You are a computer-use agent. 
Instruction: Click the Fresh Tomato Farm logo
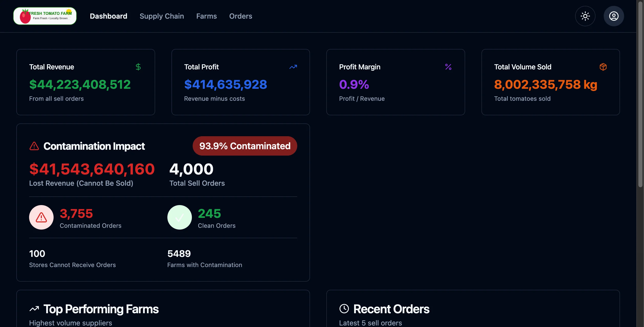[x=45, y=16]
